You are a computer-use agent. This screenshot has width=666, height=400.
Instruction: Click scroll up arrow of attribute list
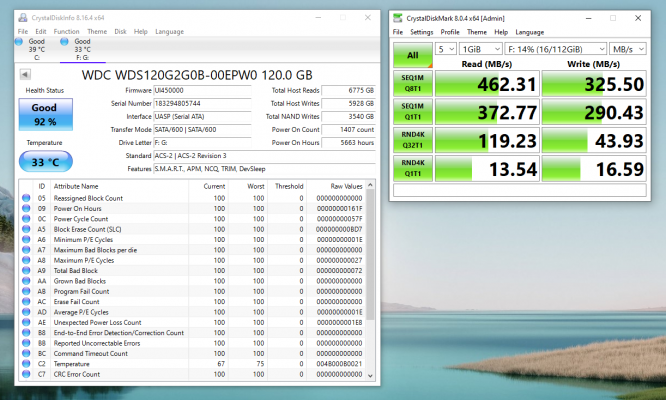point(370,185)
